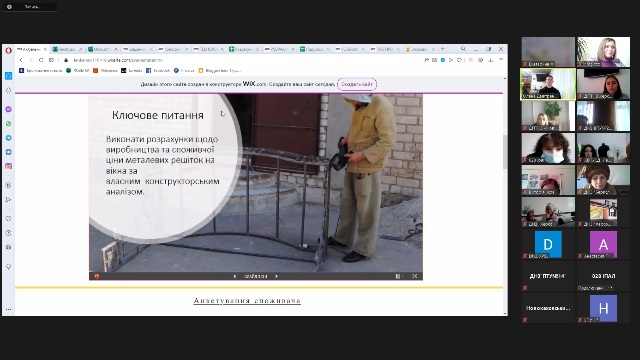This screenshot has height=360, width=640.
Task: Go to next slide arrow
Action: point(276,276)
